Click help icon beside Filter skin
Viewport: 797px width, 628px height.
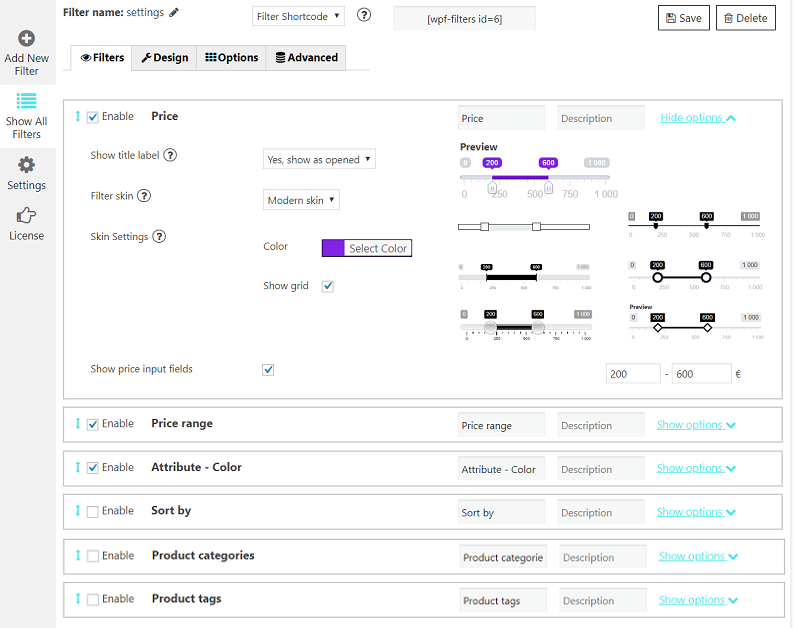pos(144,196)
